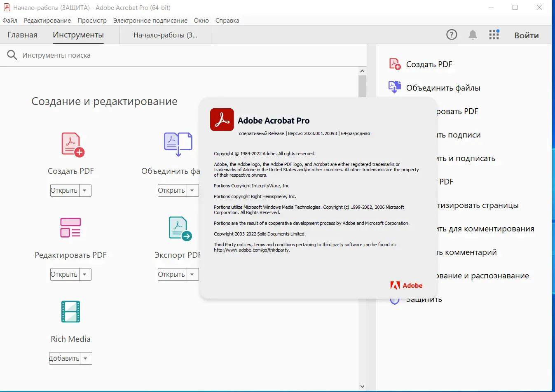This screenshot has width=555, height=392.
Task: Select the Редактировать PDF tool icon
Action: click(x=70, y=228)
